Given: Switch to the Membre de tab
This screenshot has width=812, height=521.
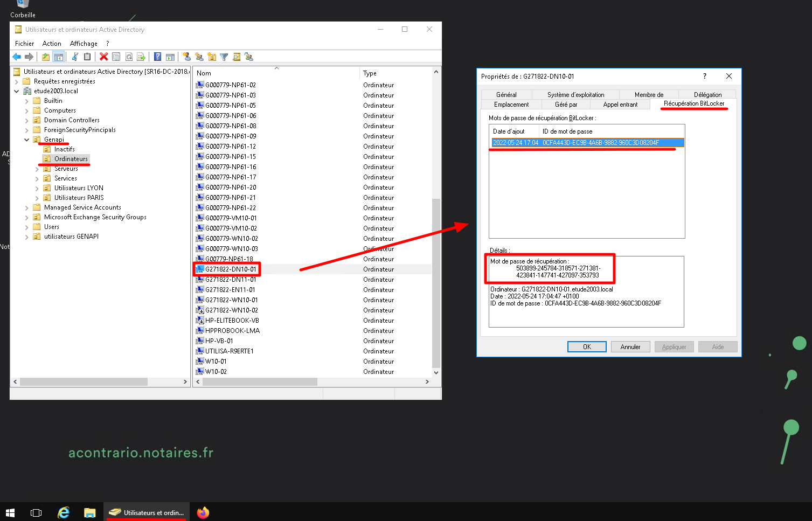Looking at the screenshot, I should click(649, 94).
